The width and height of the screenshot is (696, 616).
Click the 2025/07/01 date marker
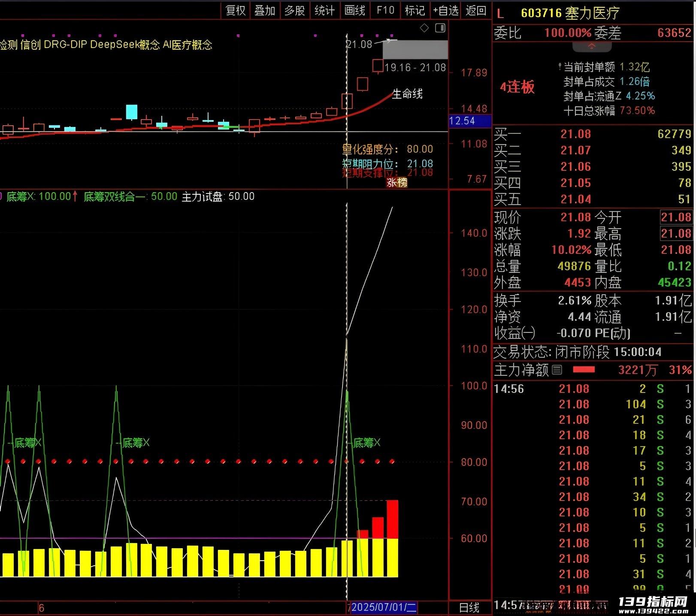[x=384, y=607]
